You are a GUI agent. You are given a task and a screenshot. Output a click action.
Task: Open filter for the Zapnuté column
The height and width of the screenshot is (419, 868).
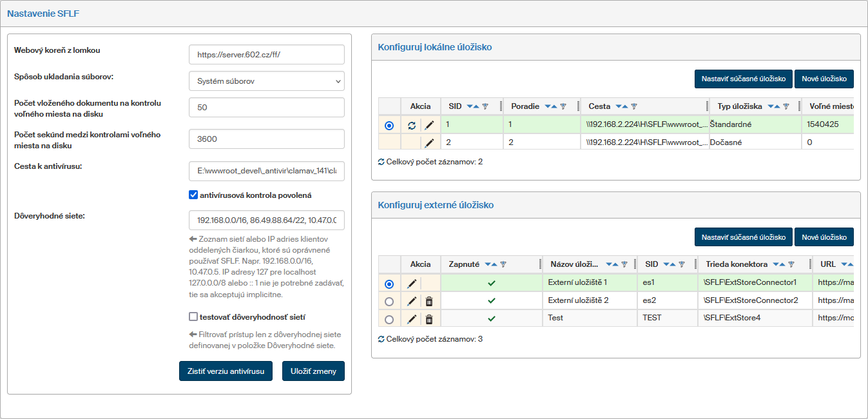(x=503, y=264)
